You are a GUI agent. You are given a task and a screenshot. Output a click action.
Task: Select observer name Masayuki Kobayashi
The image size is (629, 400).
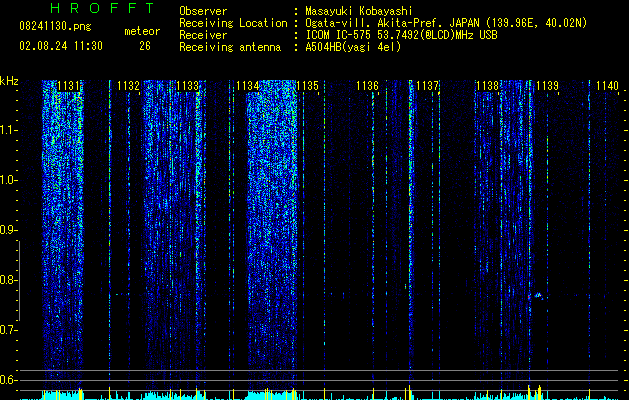click(359, 12)
